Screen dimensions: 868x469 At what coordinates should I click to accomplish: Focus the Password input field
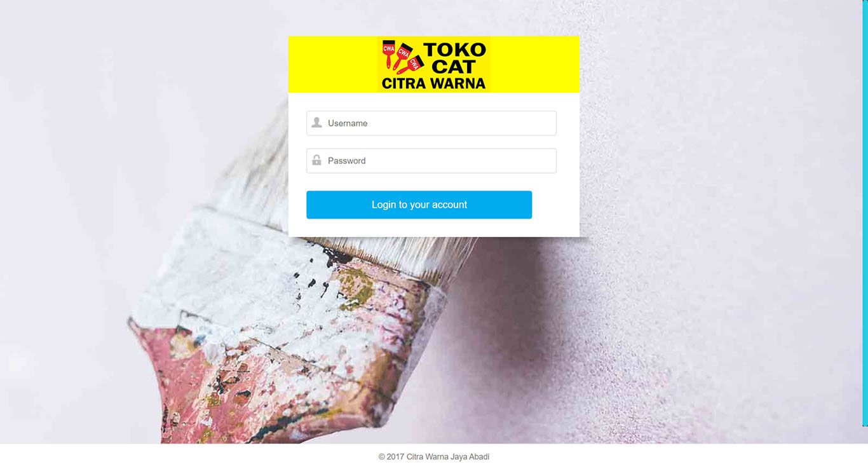[x=431, y=161]
